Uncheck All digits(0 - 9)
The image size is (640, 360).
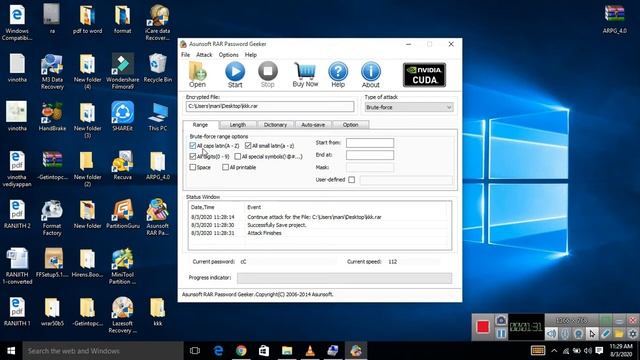point(193,156)
